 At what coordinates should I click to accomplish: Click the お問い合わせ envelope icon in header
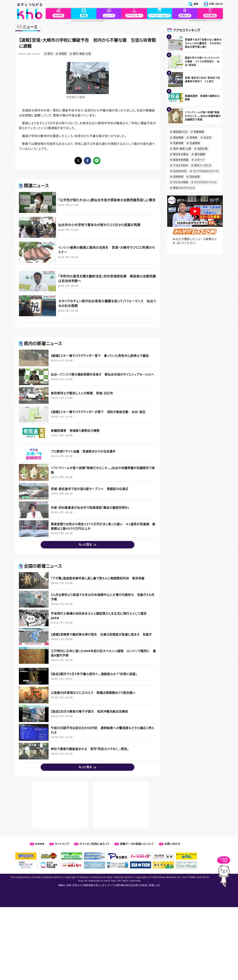[206, 4]
